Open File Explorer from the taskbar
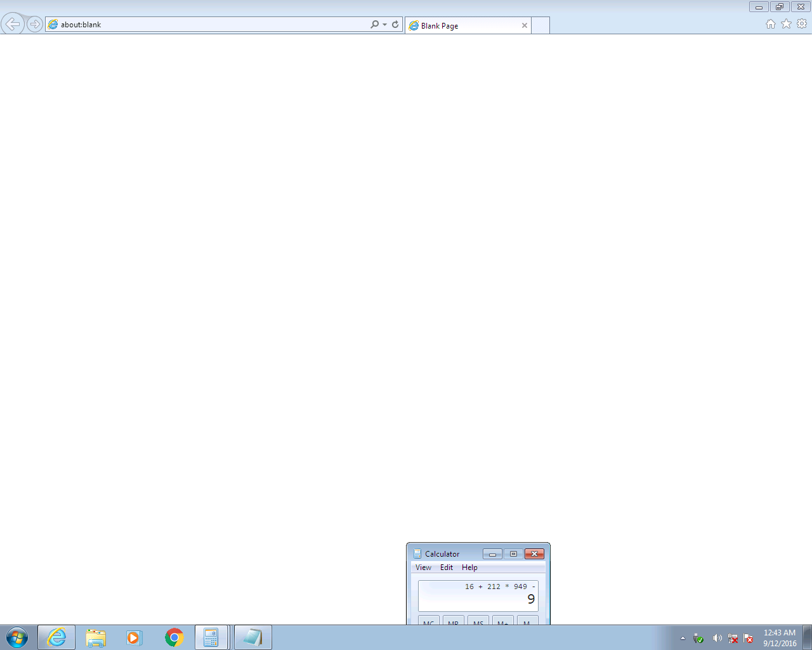The image size is (812, 650). [x=96, y=637]
